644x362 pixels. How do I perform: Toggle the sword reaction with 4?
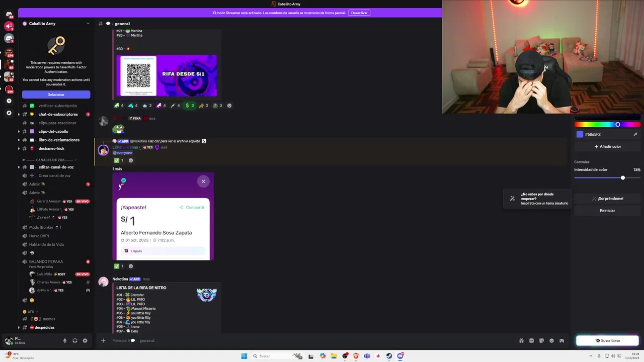click(x=175, y=106)
